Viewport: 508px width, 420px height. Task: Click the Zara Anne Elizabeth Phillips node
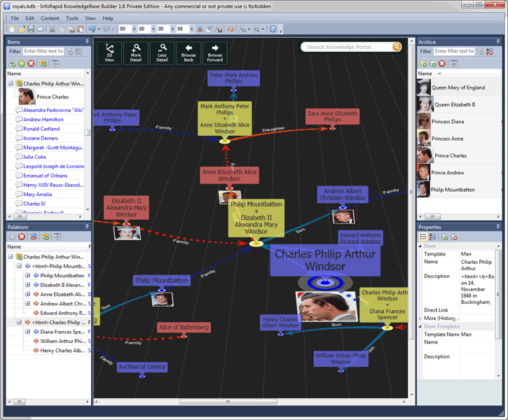coord(332,116)
